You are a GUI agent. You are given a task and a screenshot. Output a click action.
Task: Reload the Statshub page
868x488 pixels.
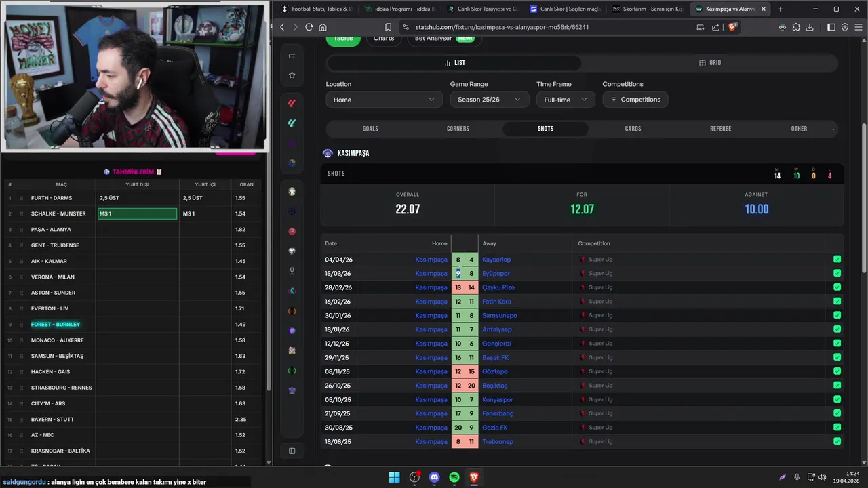[x=309, y=27]
